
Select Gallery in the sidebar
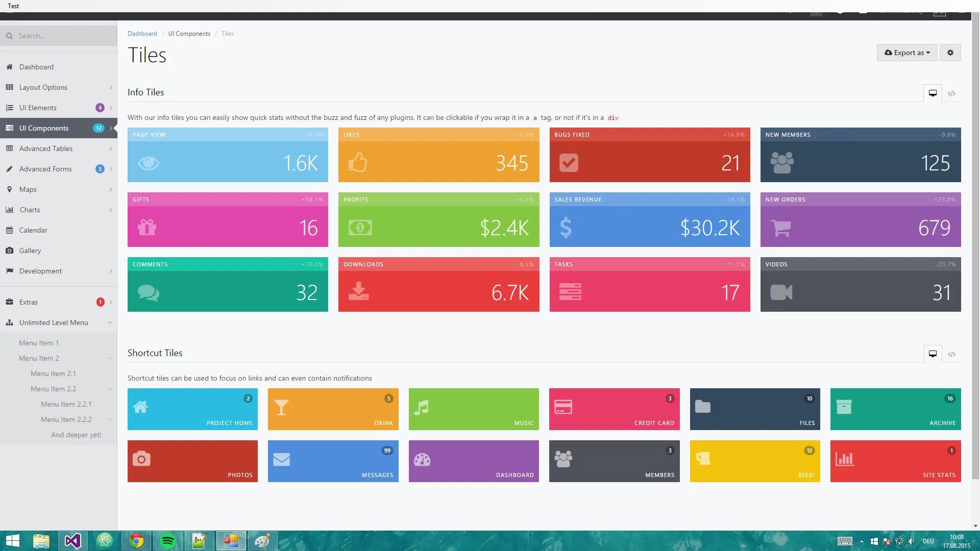(x=30, y=251)
